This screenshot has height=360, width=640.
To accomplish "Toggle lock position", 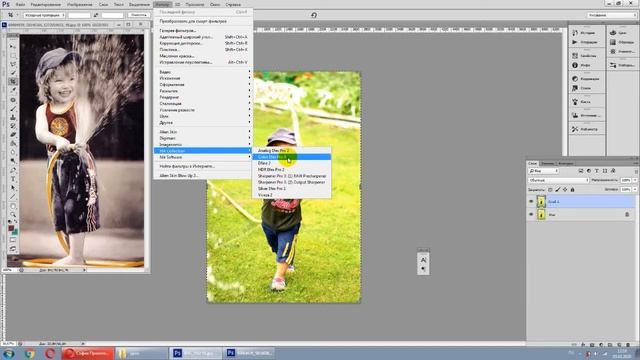I will click(x=565, y=190).
